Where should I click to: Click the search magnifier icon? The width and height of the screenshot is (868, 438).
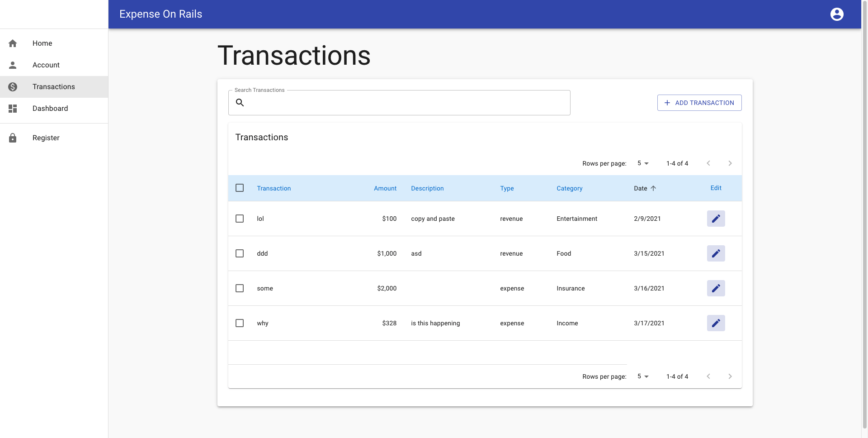click(240, 103)
